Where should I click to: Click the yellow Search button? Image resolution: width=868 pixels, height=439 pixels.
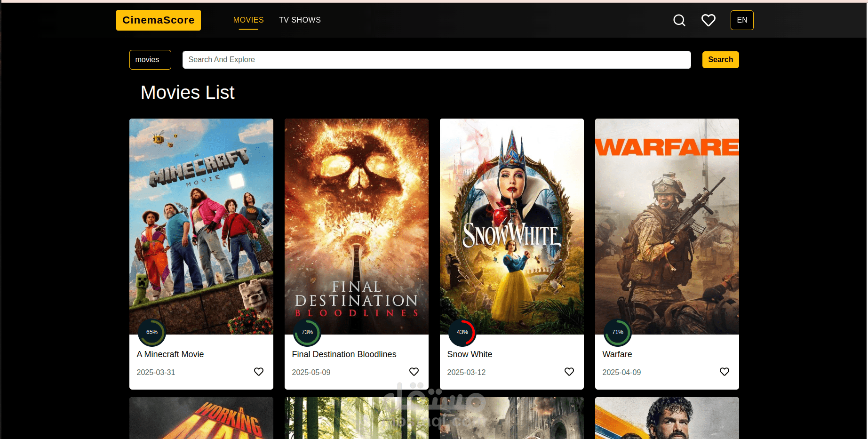(x=720, y=60)
